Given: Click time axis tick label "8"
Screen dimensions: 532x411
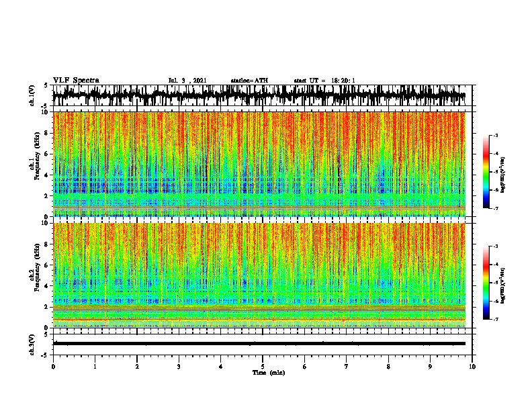Looking at the screenshot, I should click(x=388, y=367).
